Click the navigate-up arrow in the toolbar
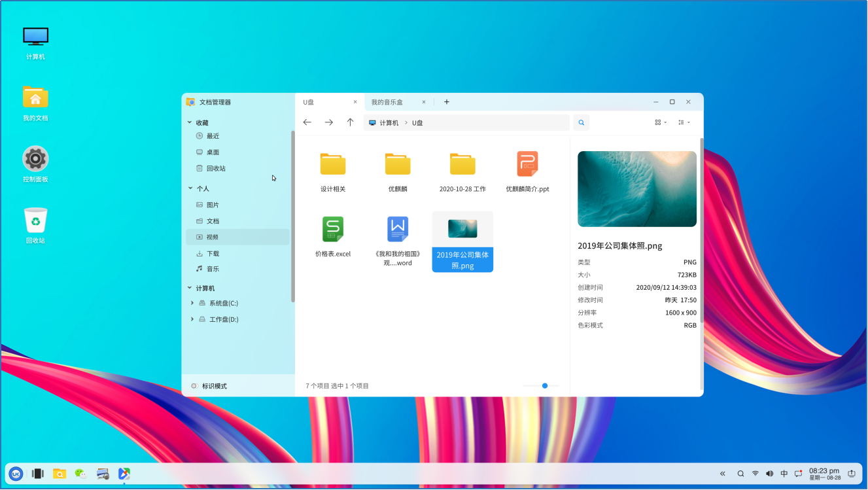The image size is (868, 490). (350, 122)
